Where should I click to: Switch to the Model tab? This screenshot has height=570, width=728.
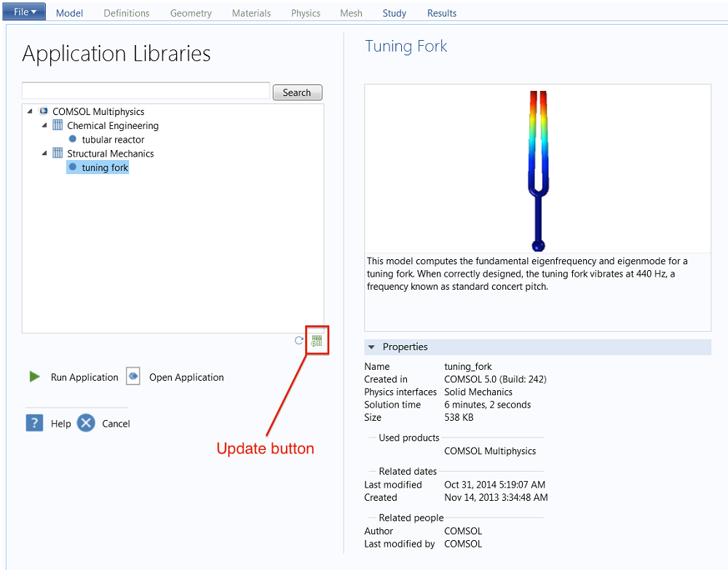tap(69, 13)
